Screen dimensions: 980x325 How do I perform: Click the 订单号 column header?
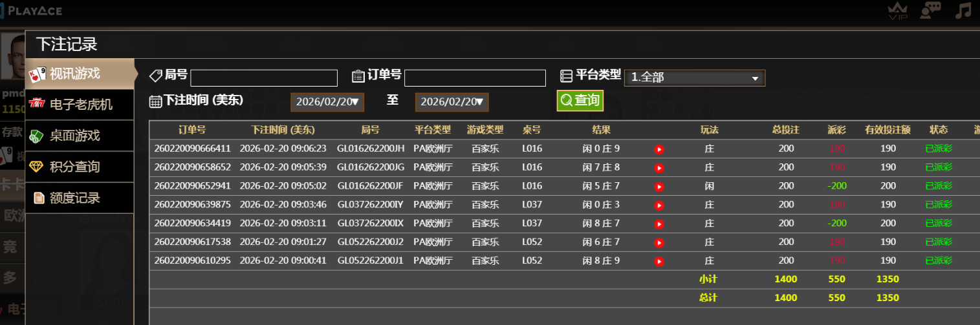(x=192, y=130)
